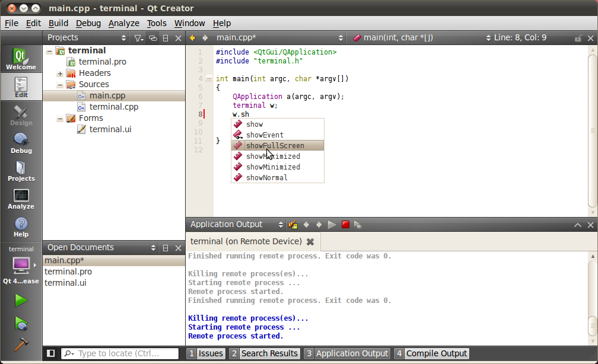Close the Open Documents panel
This screenshot has height=364, width=598.
coord(178,248)
